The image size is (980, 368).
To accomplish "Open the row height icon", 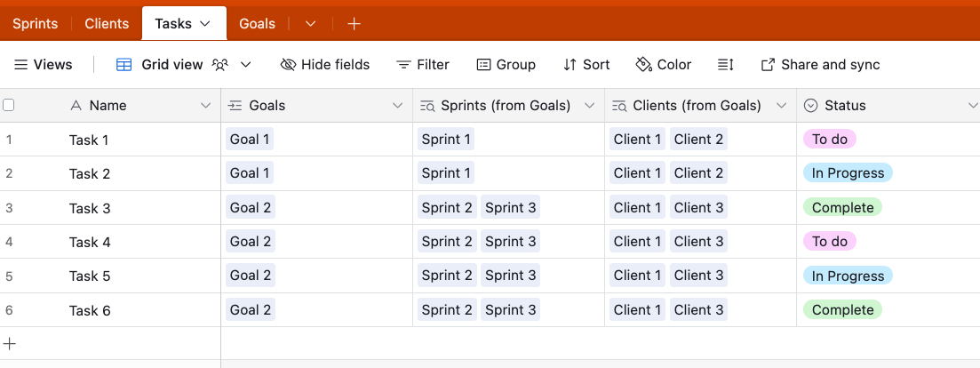I will click(726, 64).
